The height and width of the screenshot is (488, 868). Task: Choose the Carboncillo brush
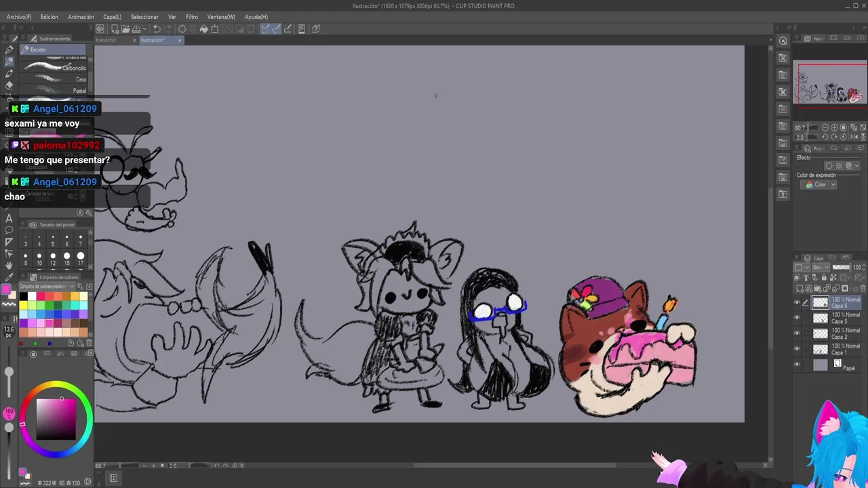(54, 68)
